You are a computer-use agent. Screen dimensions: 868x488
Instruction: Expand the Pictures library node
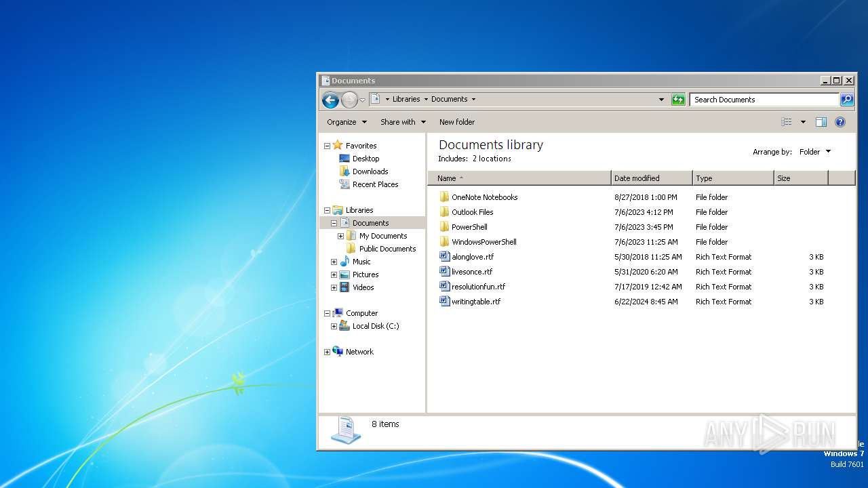(334, 274)
